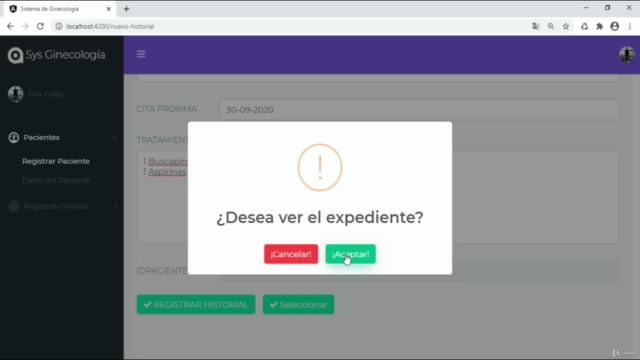
Task: Click the recycle-style extension icon
Action: [x=584, y=26]
